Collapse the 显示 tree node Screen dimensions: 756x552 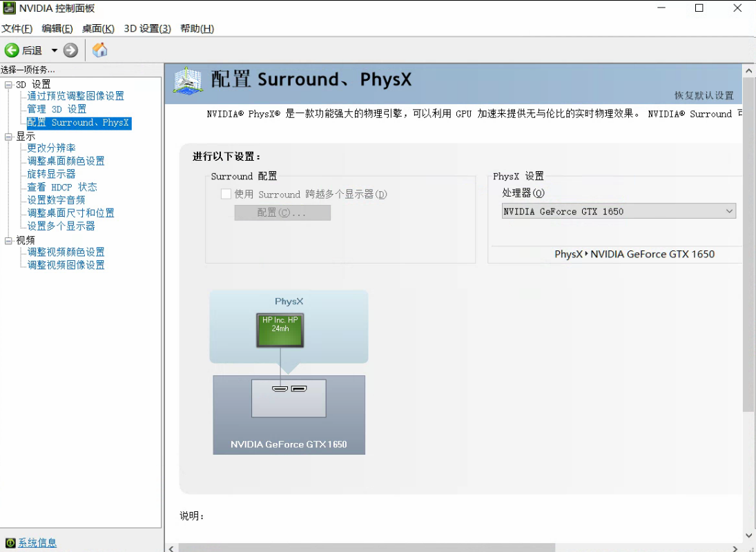coord(8,137)
